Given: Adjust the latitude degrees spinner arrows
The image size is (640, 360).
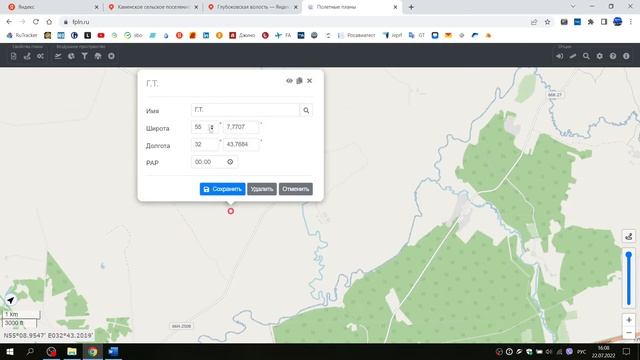Looking at the screenshot, I should coord(212,128).
